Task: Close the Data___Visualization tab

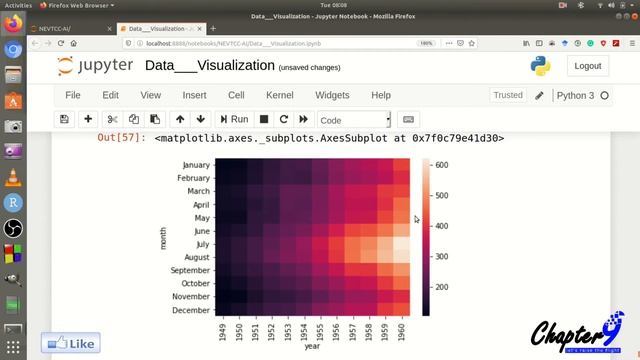Action: [x=200, y=29]
